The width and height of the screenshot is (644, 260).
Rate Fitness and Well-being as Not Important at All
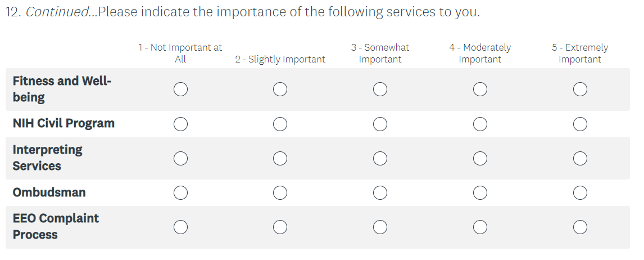click(180, 89)
